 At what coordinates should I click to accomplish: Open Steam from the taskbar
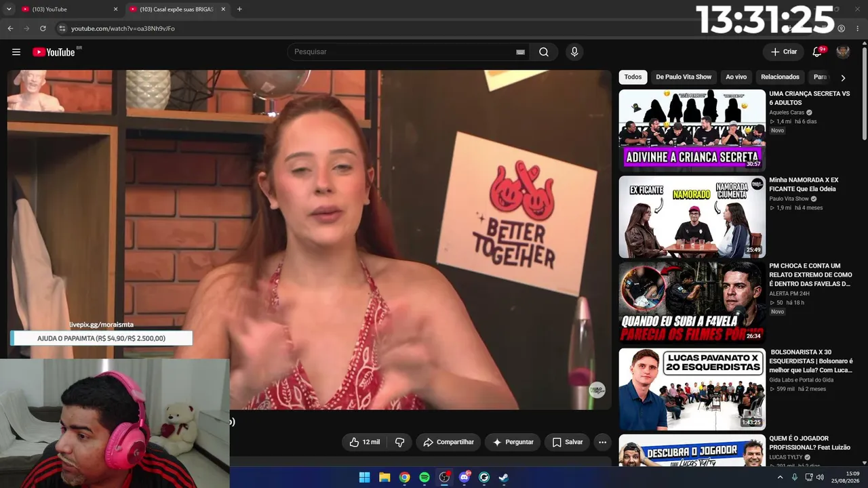pos(504,477)
